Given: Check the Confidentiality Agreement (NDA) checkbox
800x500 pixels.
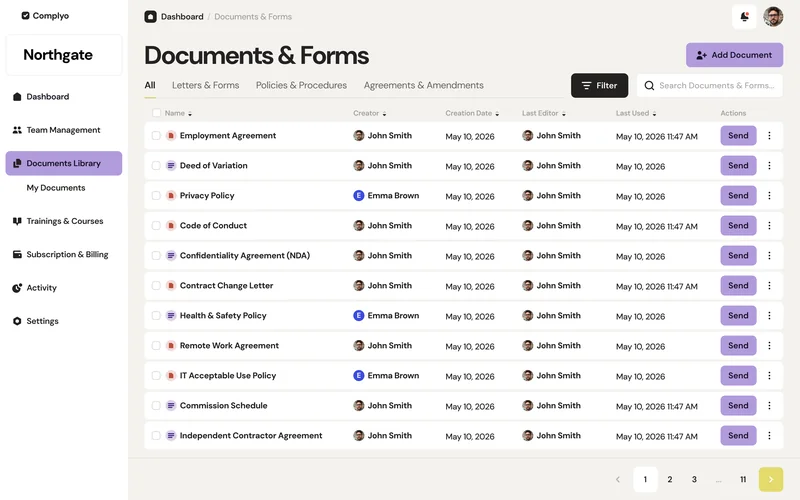Looking at the screenshot, I should pos(156,256).
